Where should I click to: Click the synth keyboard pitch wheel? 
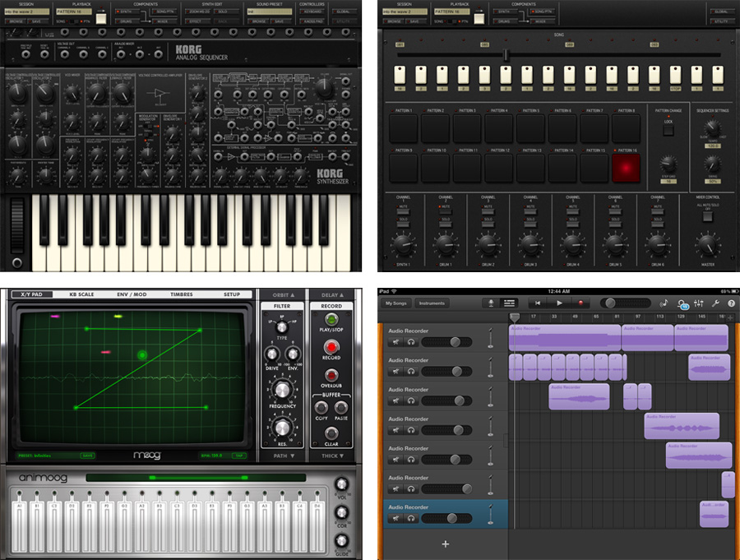tap(17, 225)
